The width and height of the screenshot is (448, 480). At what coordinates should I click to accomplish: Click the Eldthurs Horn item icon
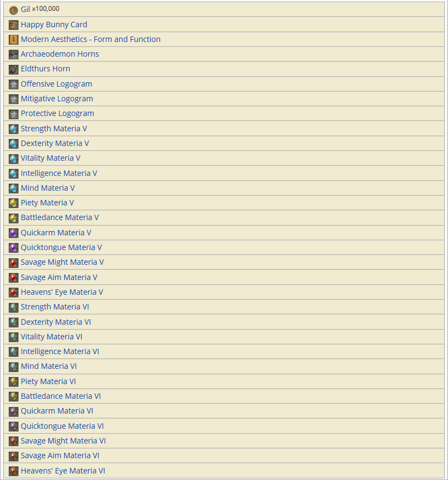(x=14, y=70)
